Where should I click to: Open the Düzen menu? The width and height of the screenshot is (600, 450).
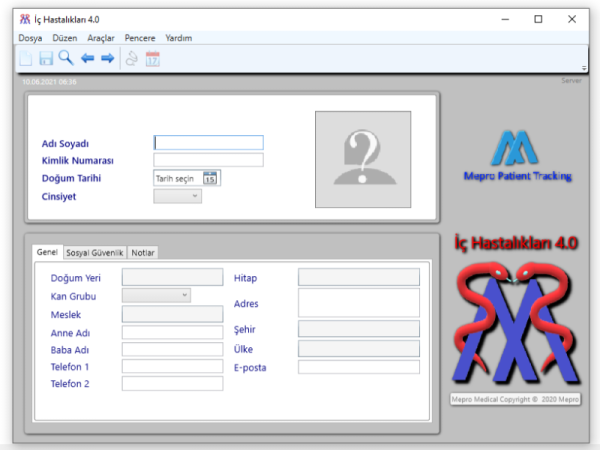click(65, 38)
